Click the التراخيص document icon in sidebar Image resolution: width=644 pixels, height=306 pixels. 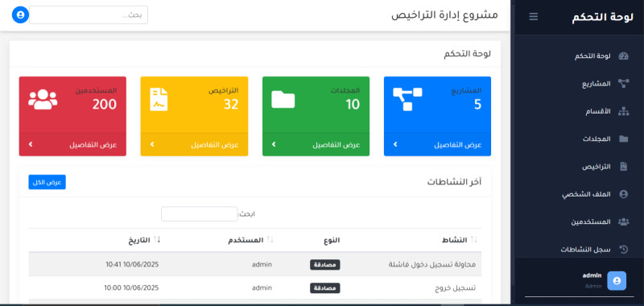[623, 167]
